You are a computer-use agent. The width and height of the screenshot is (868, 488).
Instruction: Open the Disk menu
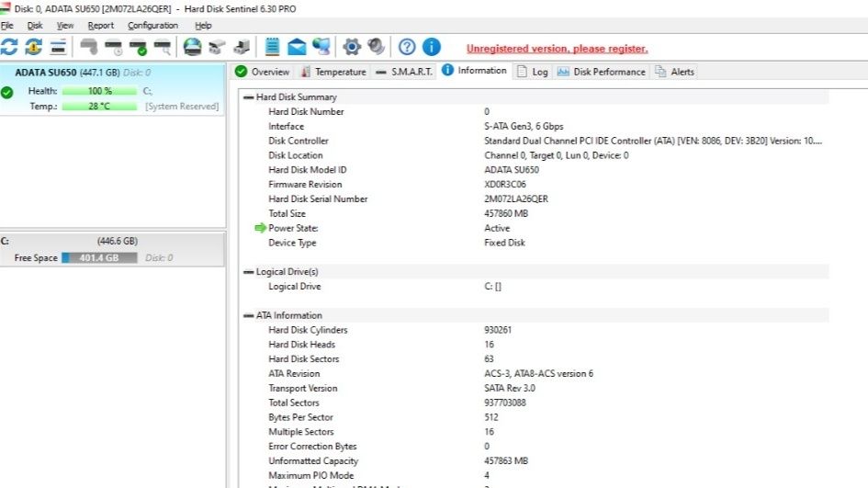[x=35, y=26]
